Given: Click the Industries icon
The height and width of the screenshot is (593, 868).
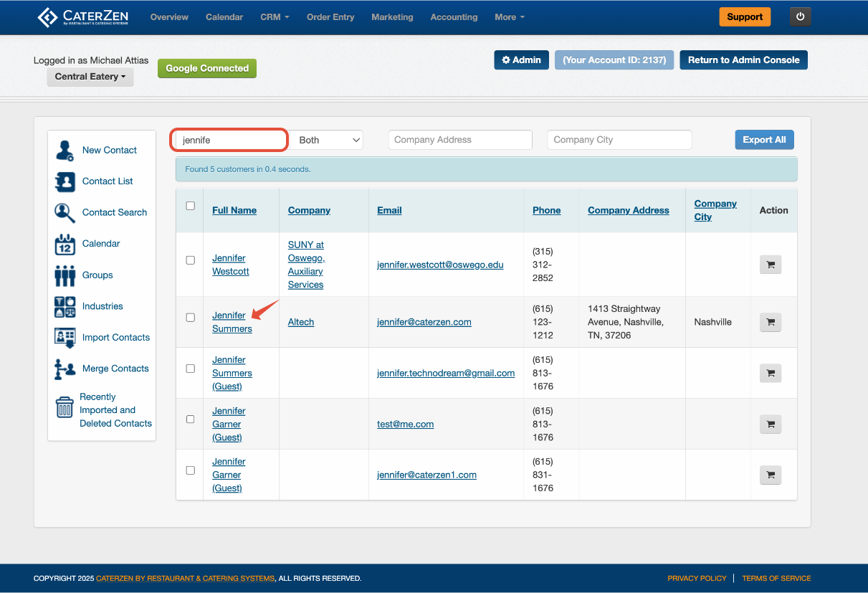Looking at the screenshot, I should click(65, 307).
